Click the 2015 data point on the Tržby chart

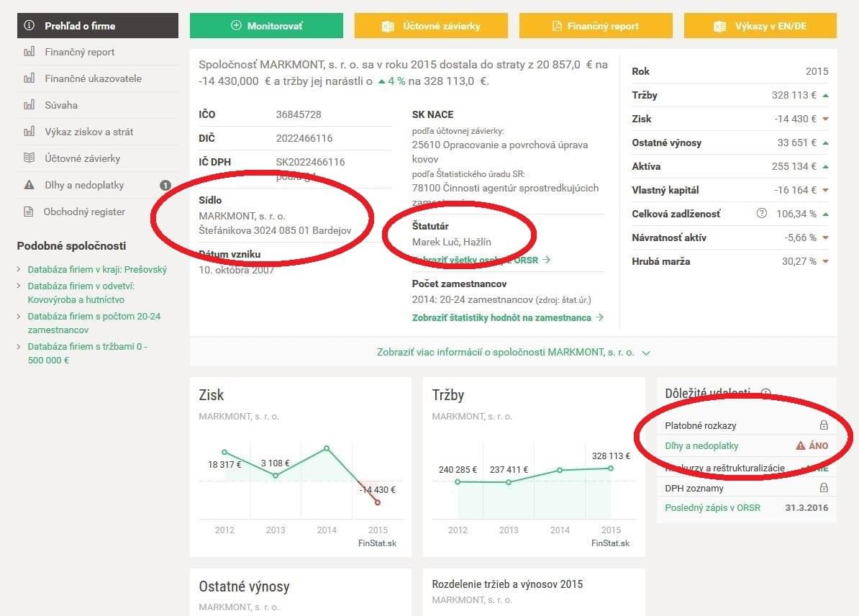click(x=610, y=468)
